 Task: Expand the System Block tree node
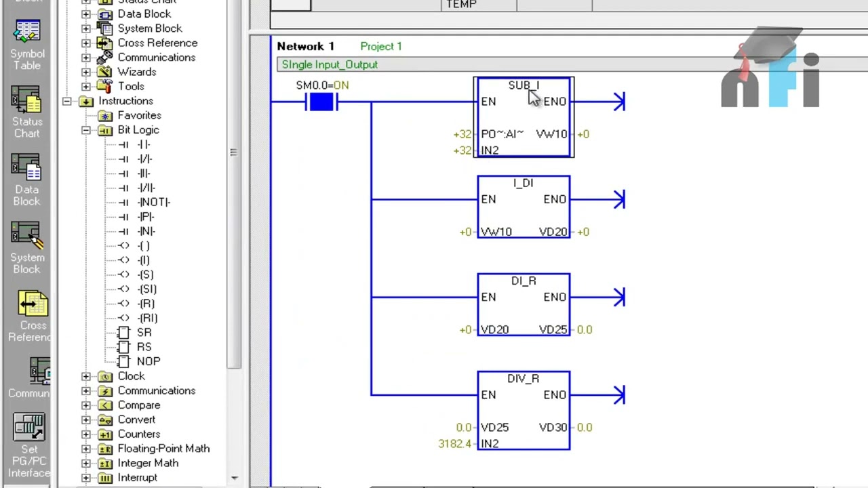coord(86,28)
